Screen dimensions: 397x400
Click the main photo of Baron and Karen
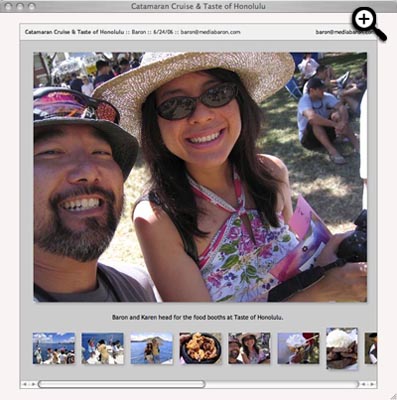pos(200,177)
